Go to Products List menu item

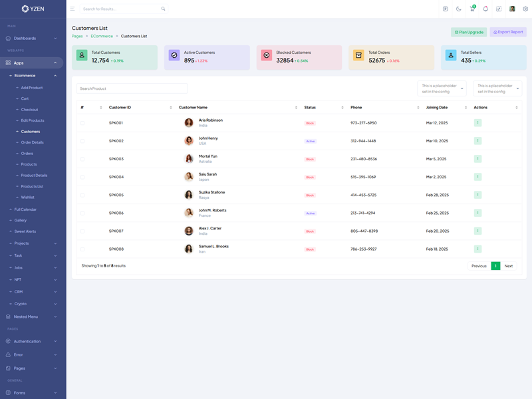32,186
